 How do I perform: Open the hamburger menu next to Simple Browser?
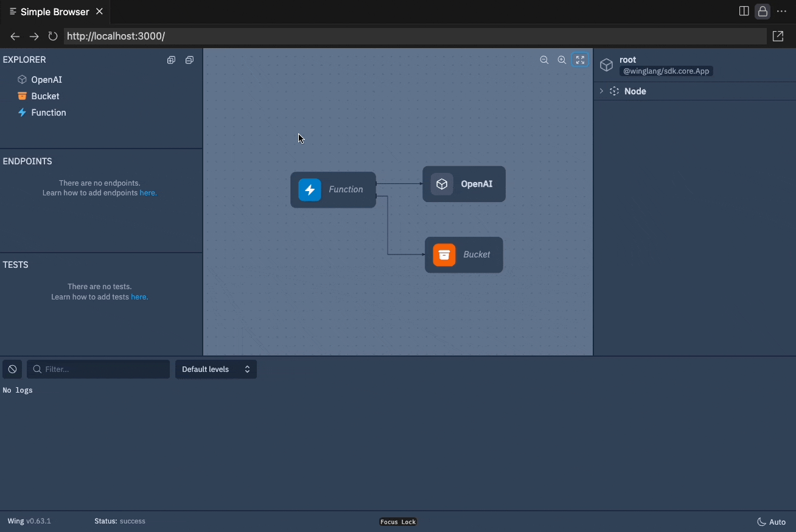(x=12, y=11)
